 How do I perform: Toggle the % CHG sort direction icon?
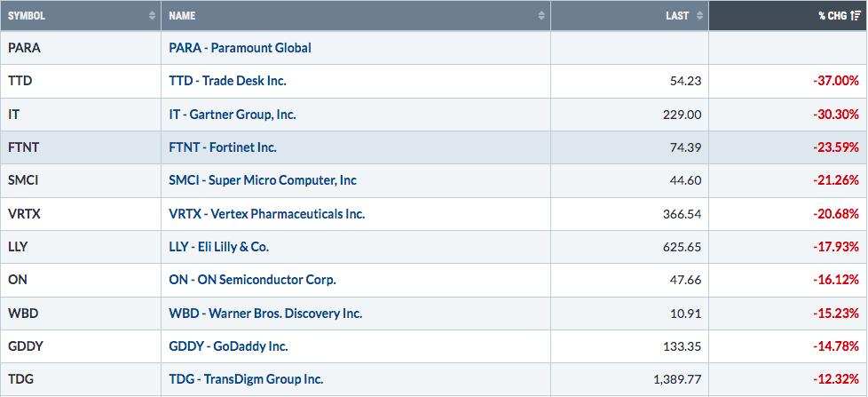(x=856, y=16)
